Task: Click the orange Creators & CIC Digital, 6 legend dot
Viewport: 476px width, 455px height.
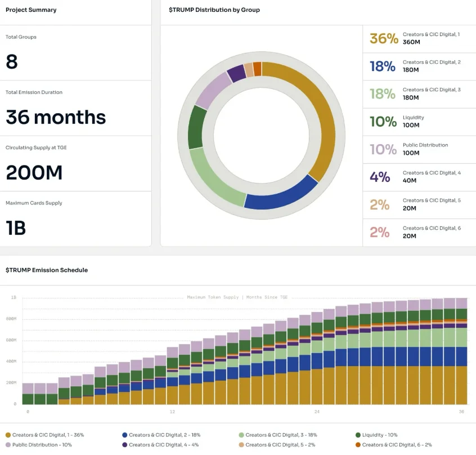Action: [x=358, y=445]
